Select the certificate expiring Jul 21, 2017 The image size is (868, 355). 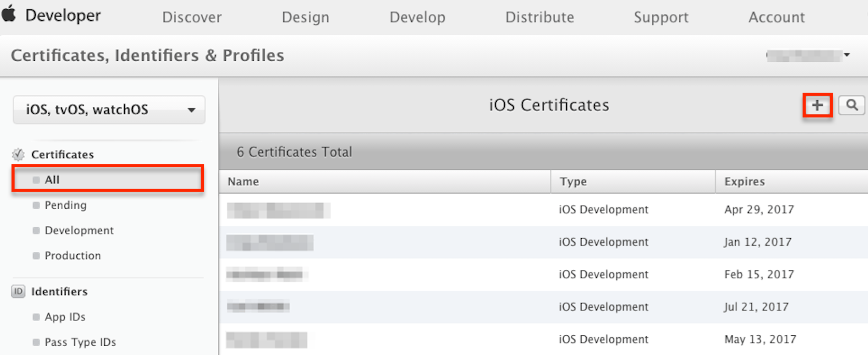click(x=543, y=307)
